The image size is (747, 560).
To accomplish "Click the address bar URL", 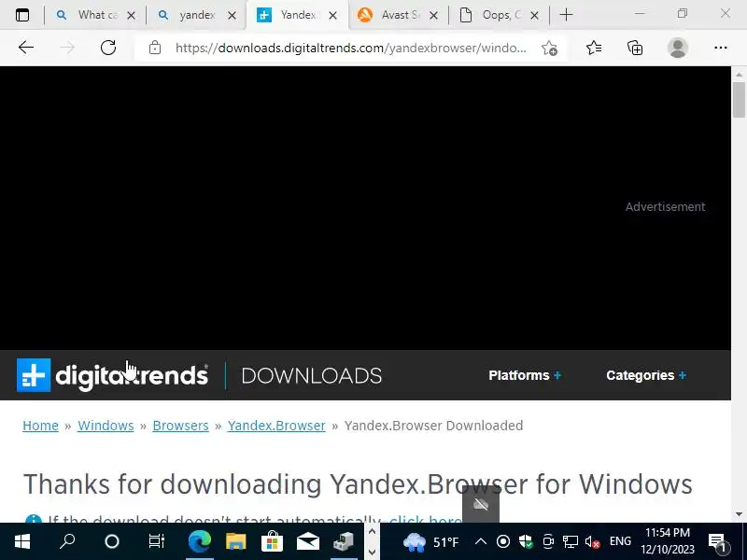I will pos(351,49).
